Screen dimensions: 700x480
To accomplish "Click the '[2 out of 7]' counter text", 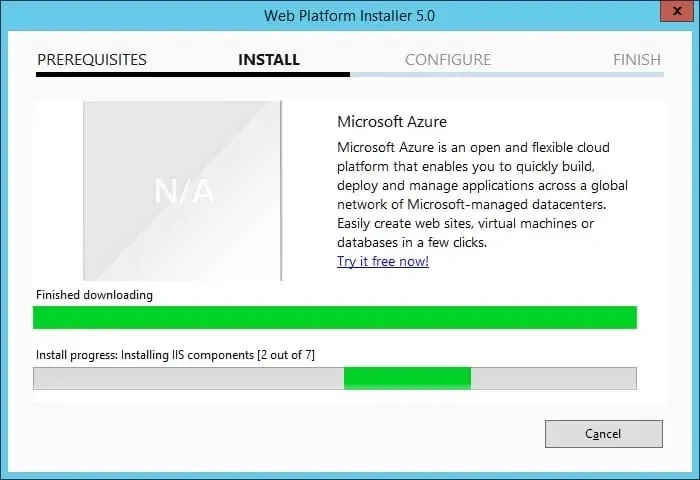I will pos(286,355).
